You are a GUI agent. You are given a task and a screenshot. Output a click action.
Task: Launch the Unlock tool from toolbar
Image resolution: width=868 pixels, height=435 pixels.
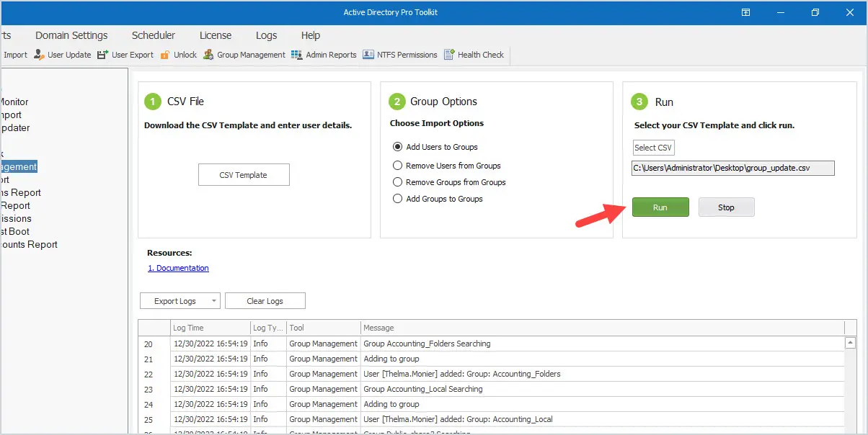tap(178, 55)
